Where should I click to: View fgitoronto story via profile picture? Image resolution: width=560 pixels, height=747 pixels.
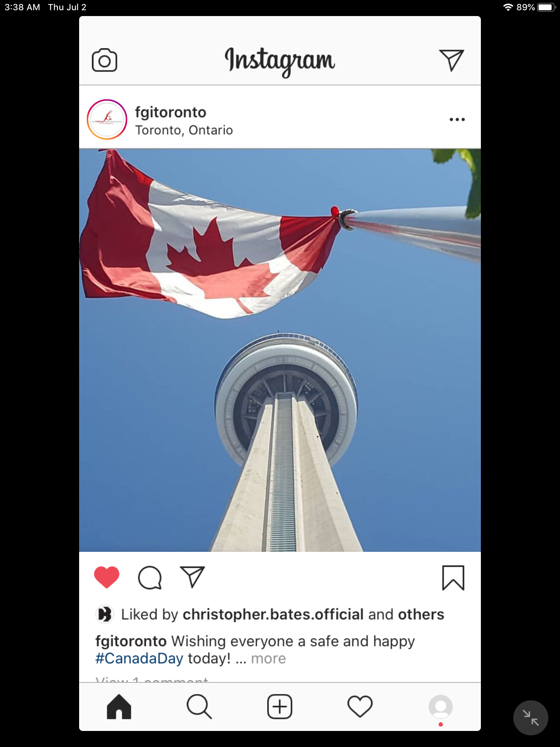[x=107, y=119]
